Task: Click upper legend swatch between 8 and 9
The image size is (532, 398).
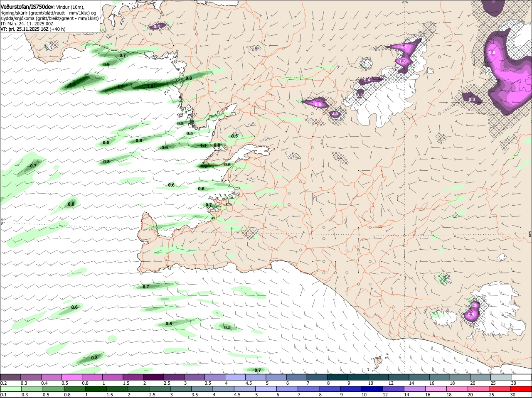Action: 337,377
